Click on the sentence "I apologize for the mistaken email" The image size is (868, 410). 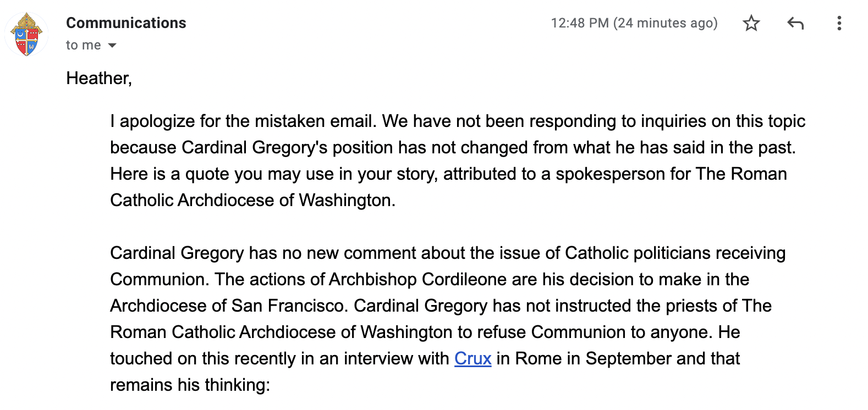click(243, 121)
